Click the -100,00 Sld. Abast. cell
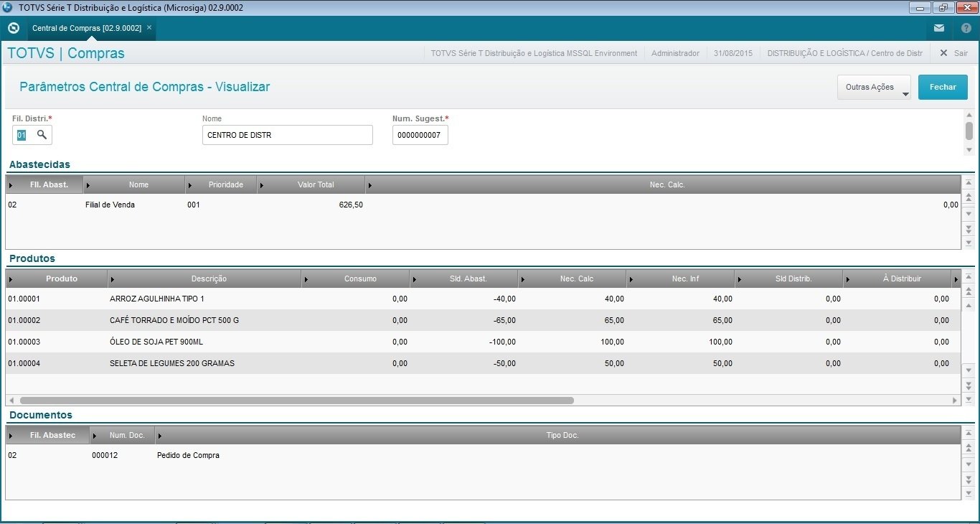Viewport: 980px width, 524px height. coord(501,342)
